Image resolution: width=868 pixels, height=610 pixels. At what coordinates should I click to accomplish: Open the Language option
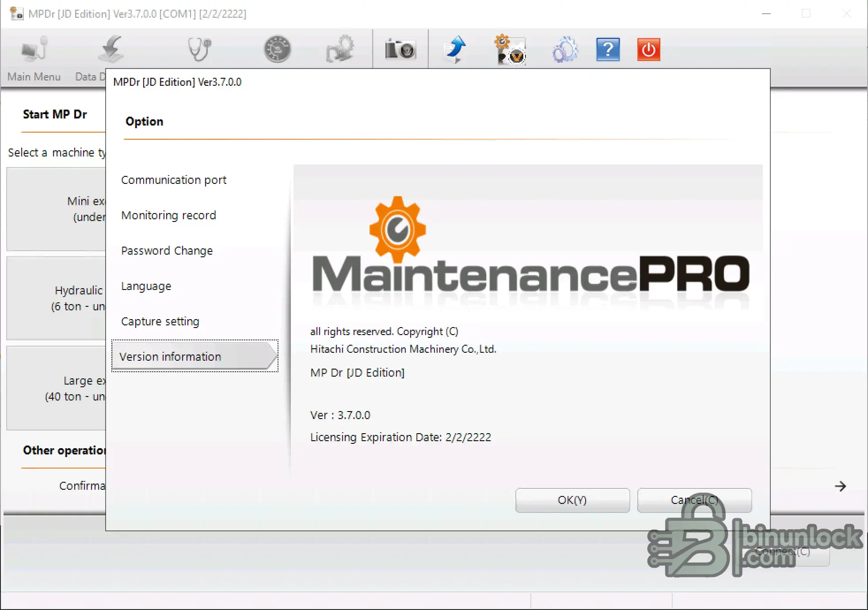coord(146,286)
